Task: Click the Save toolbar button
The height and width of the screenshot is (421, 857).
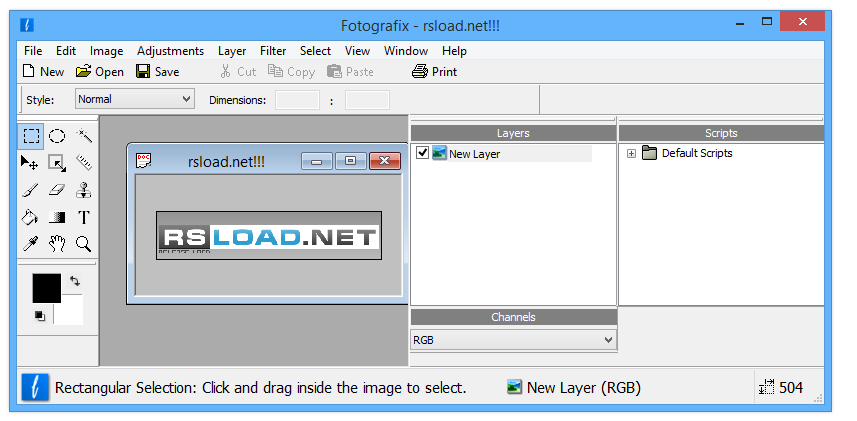Action: [x=158, y=72]
